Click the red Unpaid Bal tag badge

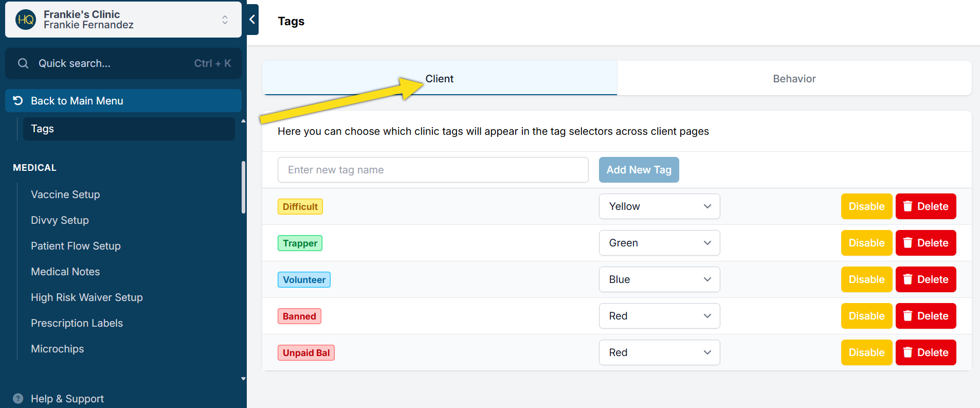click(306, 353)
